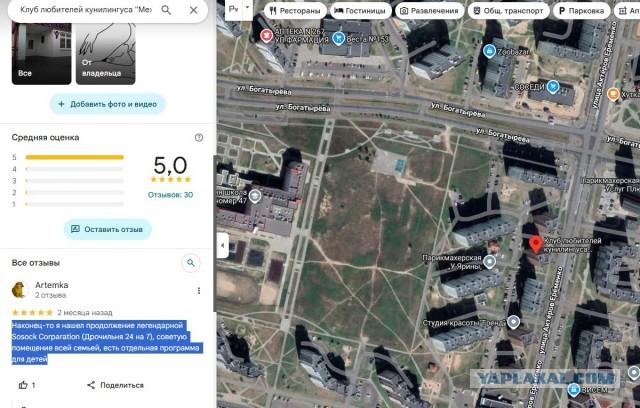Select the 'Парковка' filter chip
Viewport: 640px width, 408px height.
(x=581, y=11)
